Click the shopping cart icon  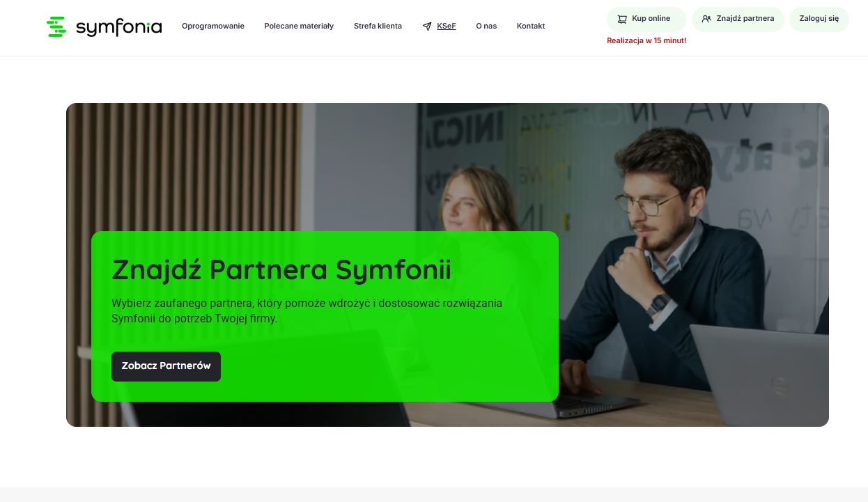[x=622, y=19]
